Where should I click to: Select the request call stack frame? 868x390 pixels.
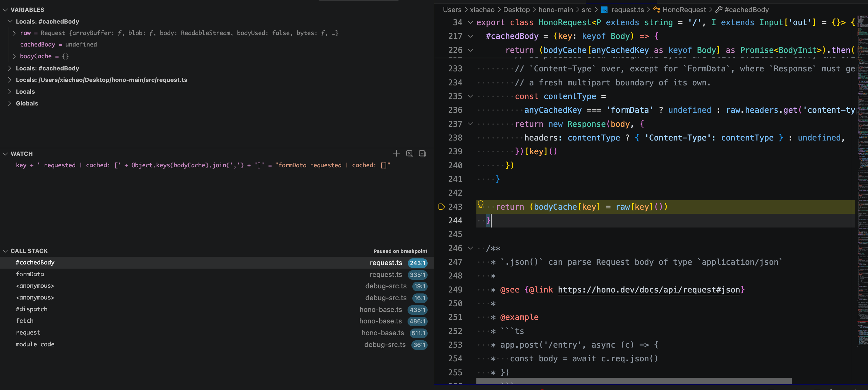(217, 333)
